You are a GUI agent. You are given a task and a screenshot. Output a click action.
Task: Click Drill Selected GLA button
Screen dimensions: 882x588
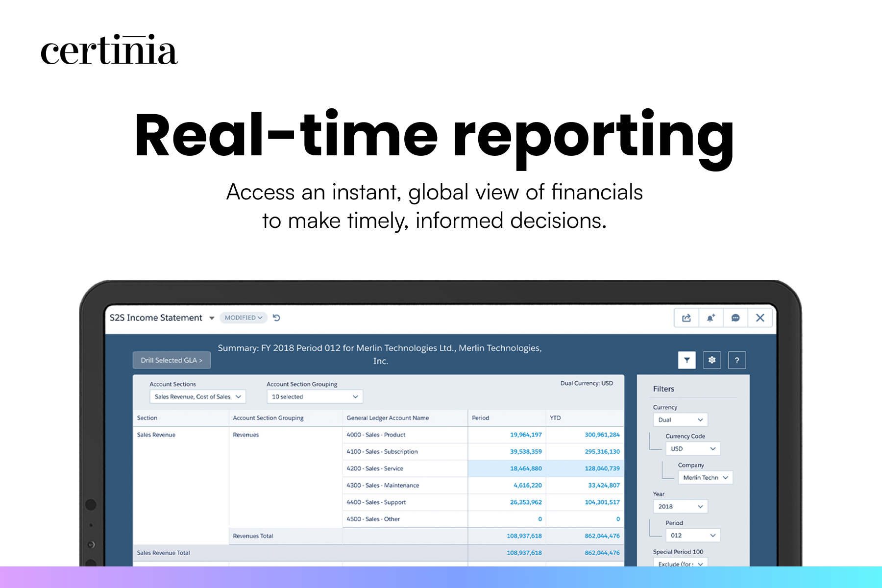171,360
